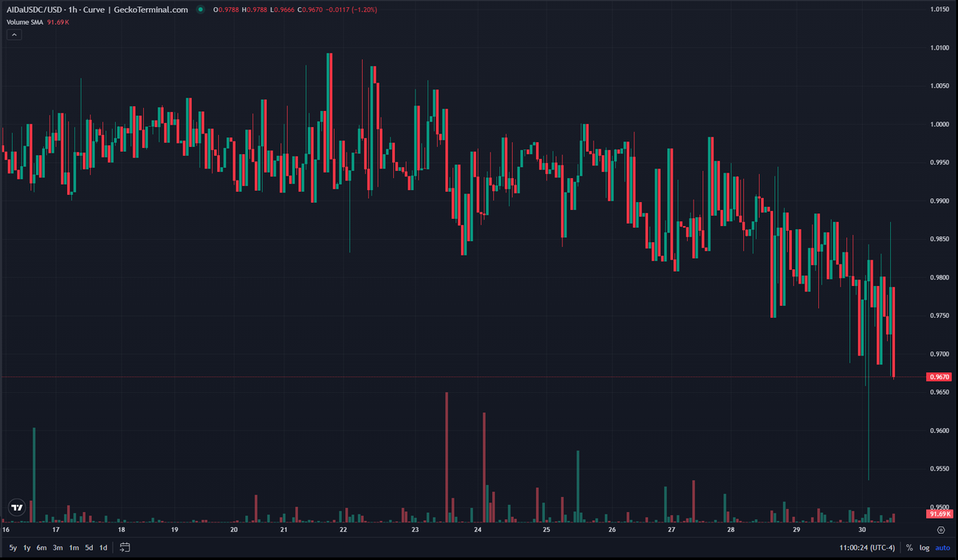Choose the 1m time range

click(74, 548)
